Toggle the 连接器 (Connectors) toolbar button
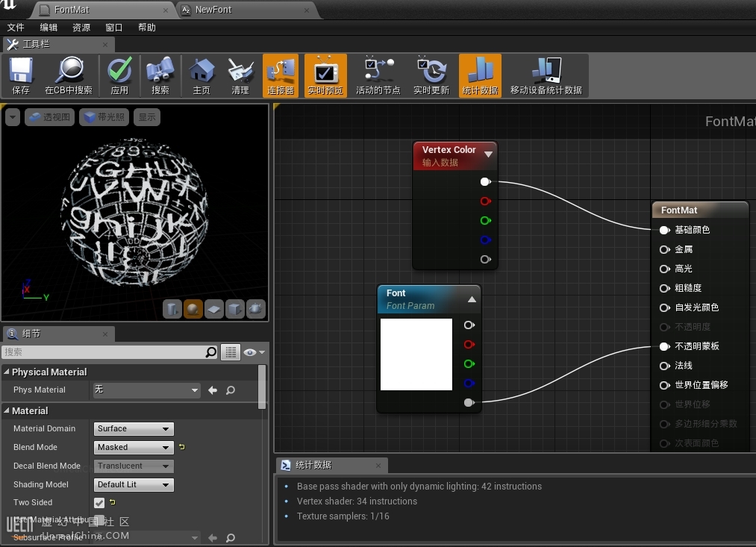756x547 pixels. tap(281, 75)
